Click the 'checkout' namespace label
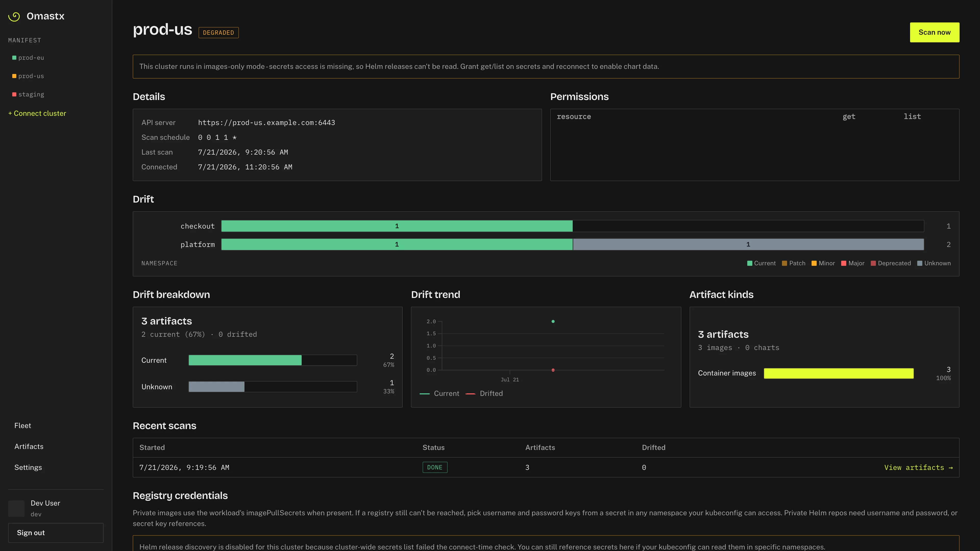The height and width of the screenshot is (551, 980). click(x=198, y=226)
